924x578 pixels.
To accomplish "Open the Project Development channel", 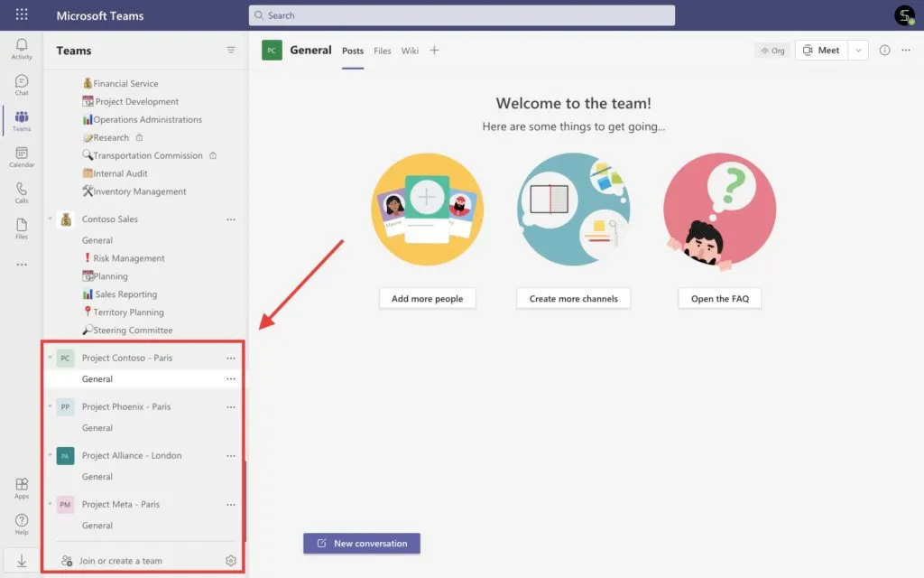I will [x=130, y=101].
